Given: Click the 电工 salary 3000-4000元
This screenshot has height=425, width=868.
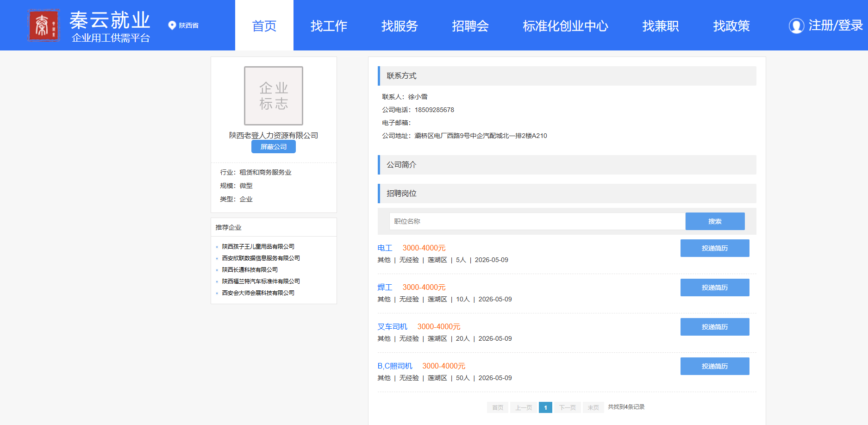Looking at the screenshot, I should coord(424,248).
